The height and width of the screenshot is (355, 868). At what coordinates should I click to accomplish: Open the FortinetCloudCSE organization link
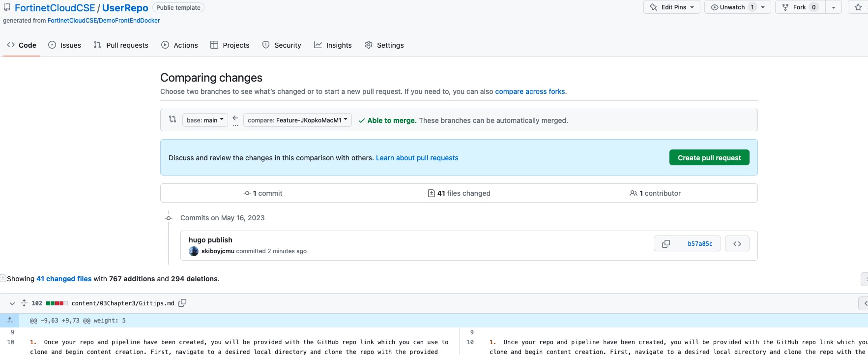(x=55, y=8)
